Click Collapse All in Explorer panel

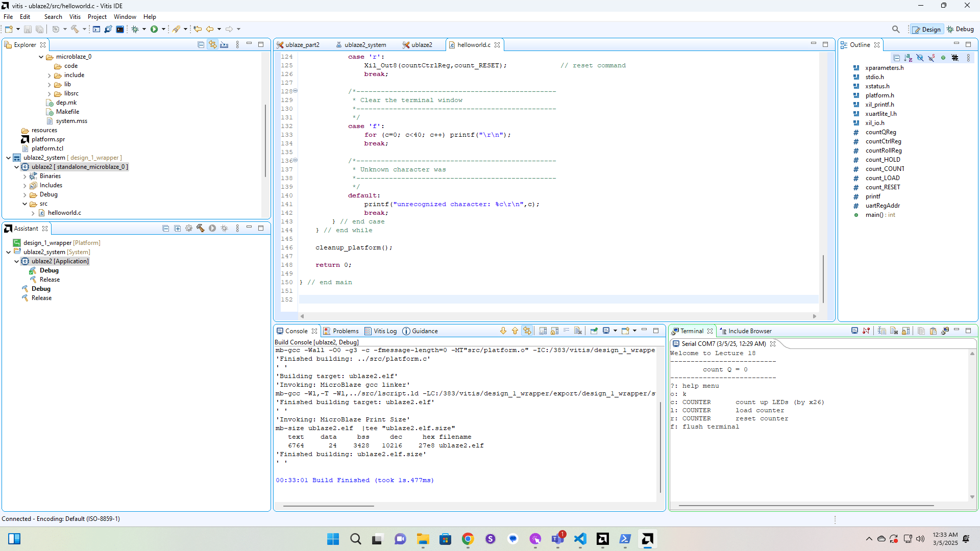click(201, 45)
